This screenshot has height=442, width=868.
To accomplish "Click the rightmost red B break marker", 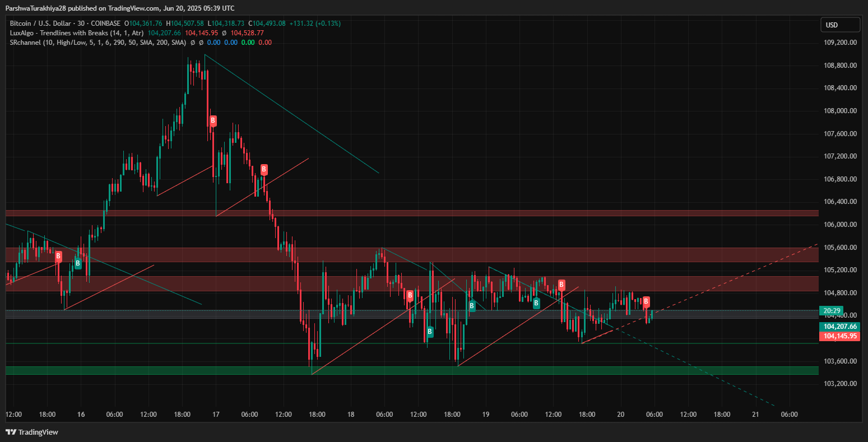I will tap(646, 301).
